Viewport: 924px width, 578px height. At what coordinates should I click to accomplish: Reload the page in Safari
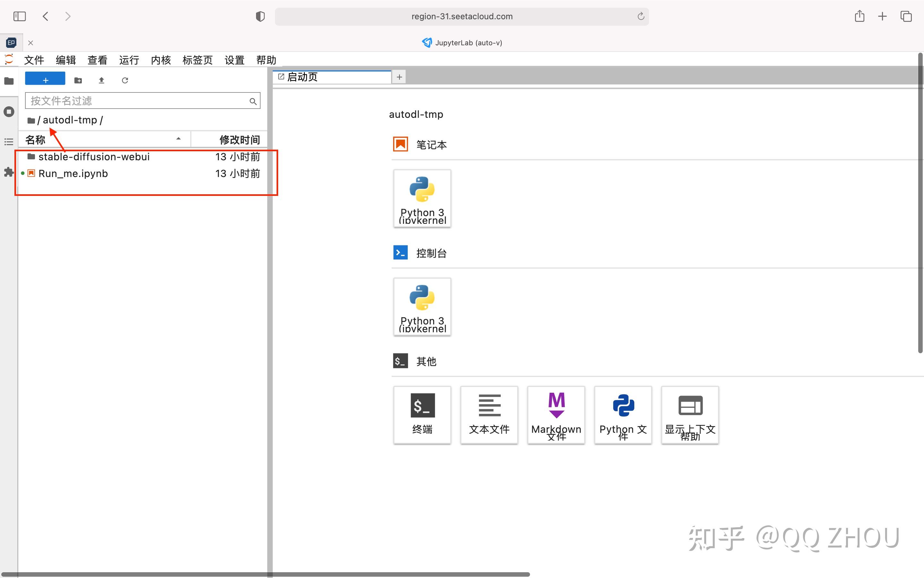[x=641, y=16]
